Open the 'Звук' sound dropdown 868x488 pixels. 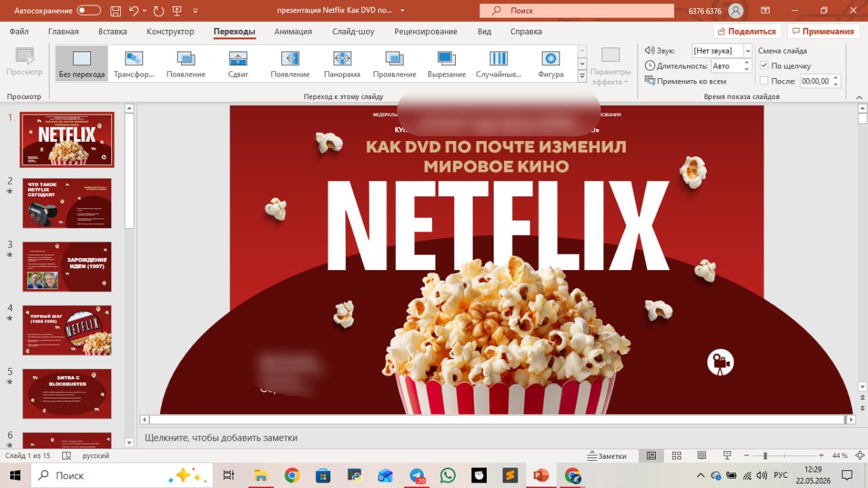coord(748,51)
